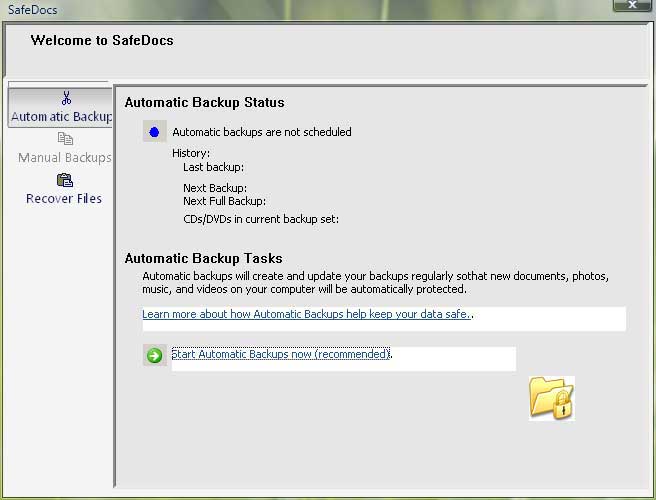Click the 'Next Full Backup:' label

[x=225, y=201]
